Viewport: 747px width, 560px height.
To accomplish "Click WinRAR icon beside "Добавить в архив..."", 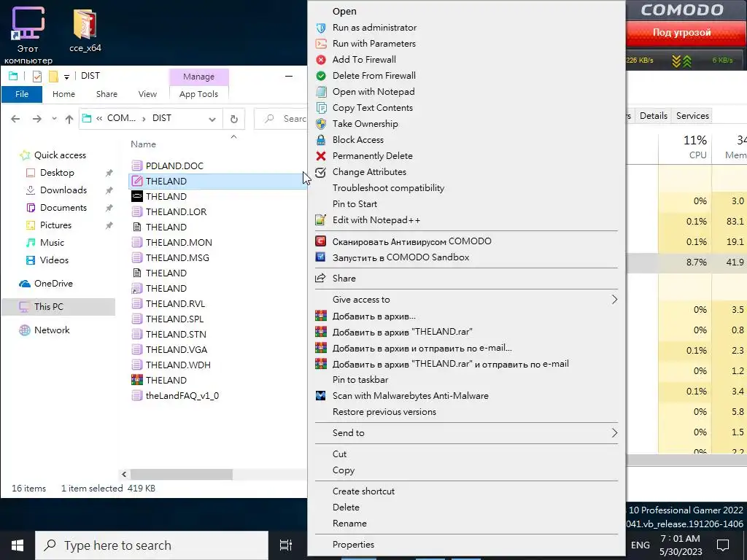I will (x=321, y=316).
